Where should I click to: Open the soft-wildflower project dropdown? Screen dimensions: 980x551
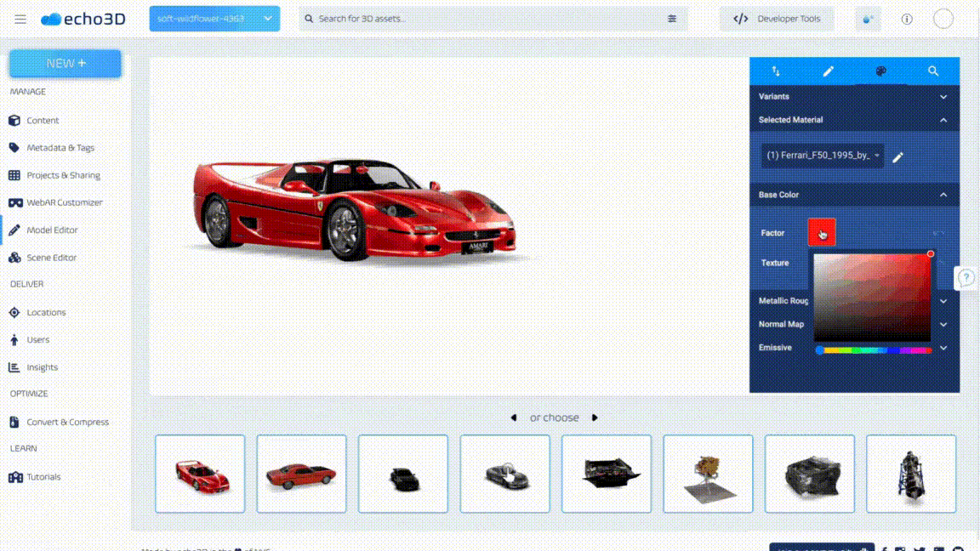click(214, 19)
